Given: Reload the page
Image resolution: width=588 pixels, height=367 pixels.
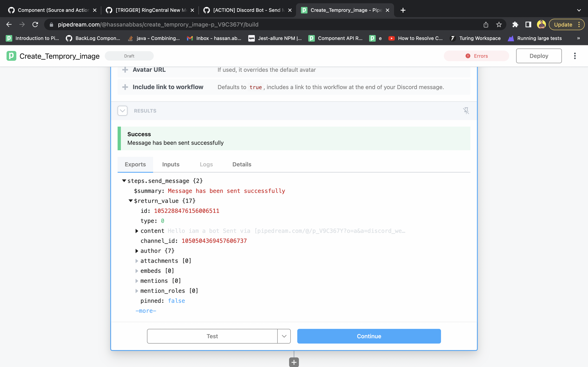Looking at the screenshot, I should [x=35, y=24].
